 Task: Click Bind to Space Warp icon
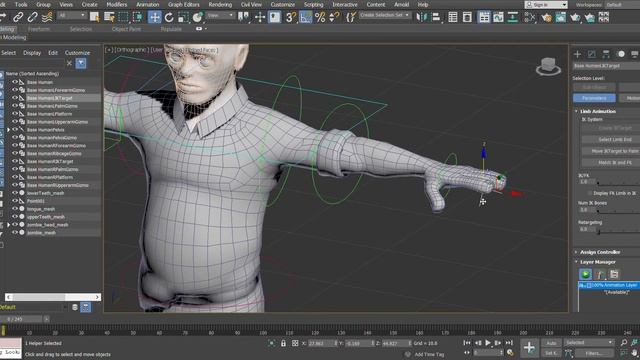[x=47, y=17]
